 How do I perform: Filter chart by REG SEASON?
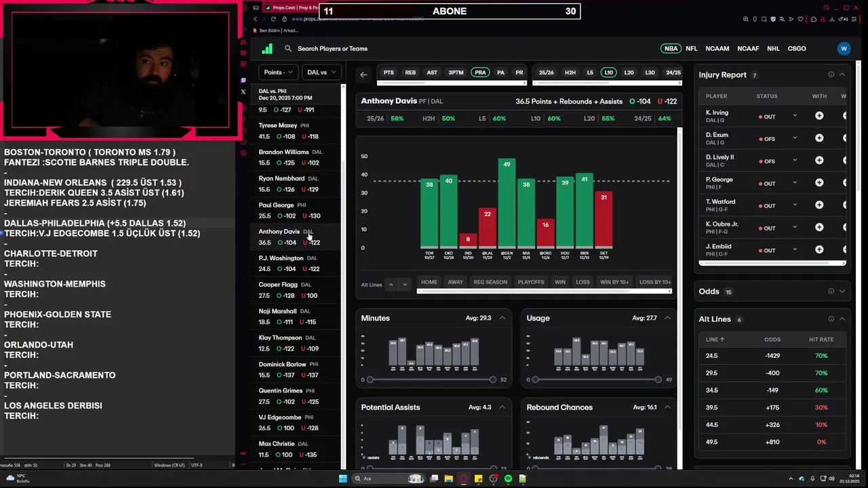(490, 282)
